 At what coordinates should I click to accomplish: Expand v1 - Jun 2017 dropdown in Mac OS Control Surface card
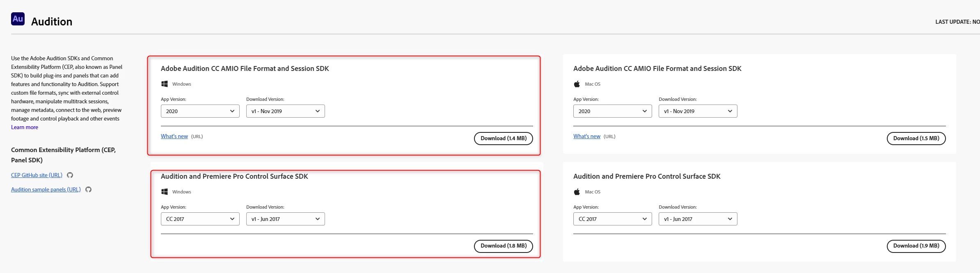698,219
